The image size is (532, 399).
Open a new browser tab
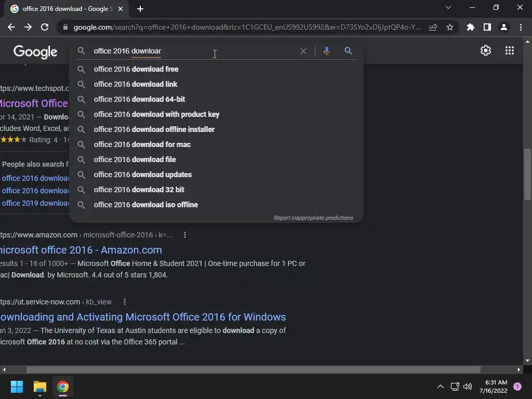pos(140,9)
